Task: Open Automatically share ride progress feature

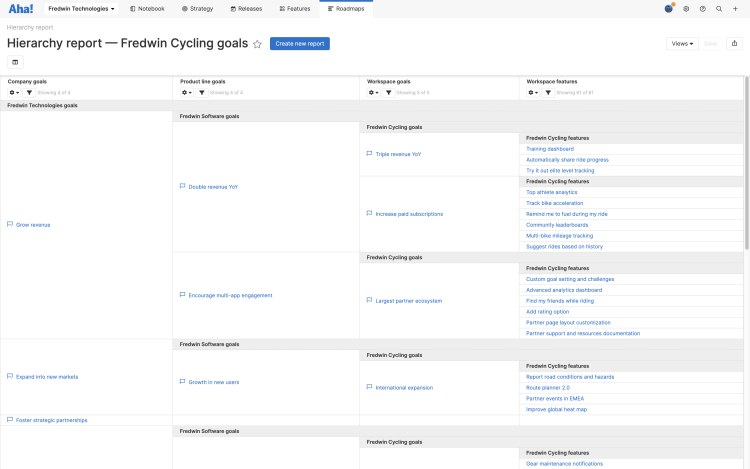Action: coord(567,160)
